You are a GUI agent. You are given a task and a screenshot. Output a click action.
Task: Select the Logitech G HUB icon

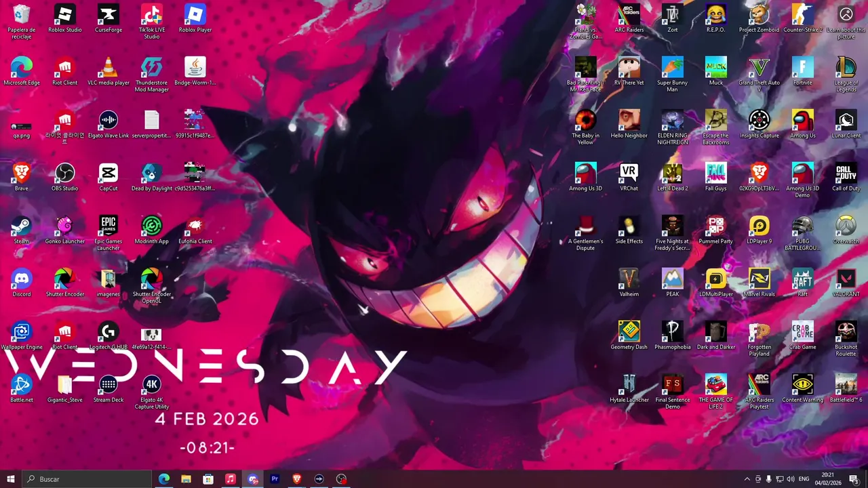(x=108, y=336)
